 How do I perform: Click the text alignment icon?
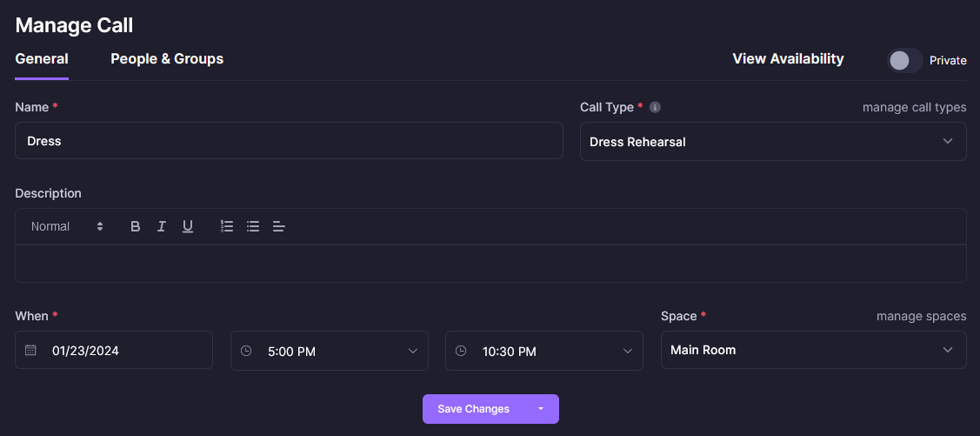click(x=279, y=226)
